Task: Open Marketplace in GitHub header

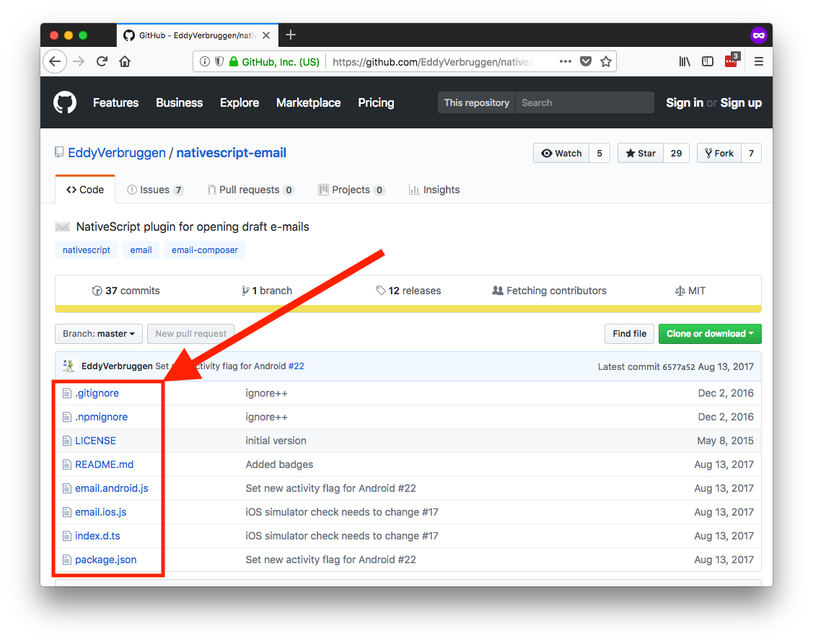Action: (x=309, y=102)
